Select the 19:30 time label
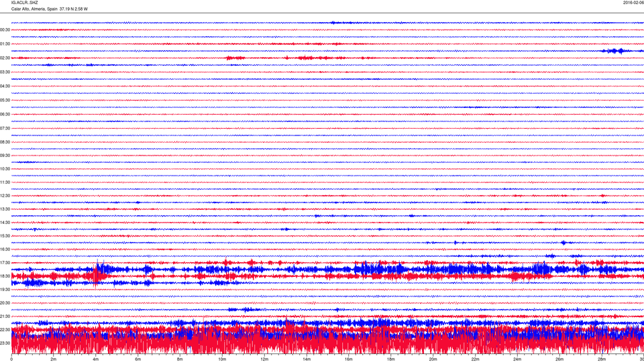The width and height of the screenshot is (644, 362). coord(5,290)
